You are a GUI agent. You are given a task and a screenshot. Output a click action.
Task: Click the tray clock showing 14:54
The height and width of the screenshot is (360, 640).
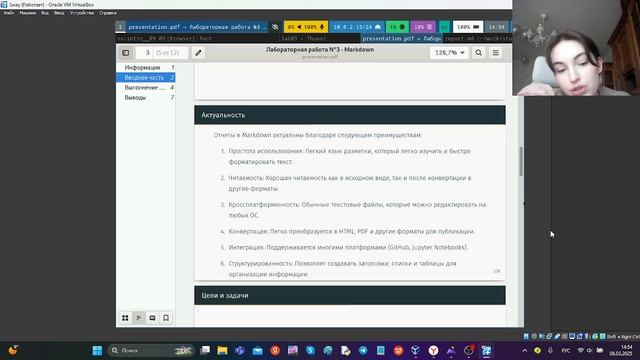(620, 351)
